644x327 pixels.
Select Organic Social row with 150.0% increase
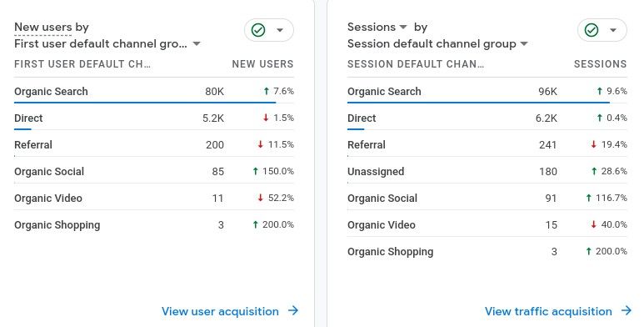(154, 172)
